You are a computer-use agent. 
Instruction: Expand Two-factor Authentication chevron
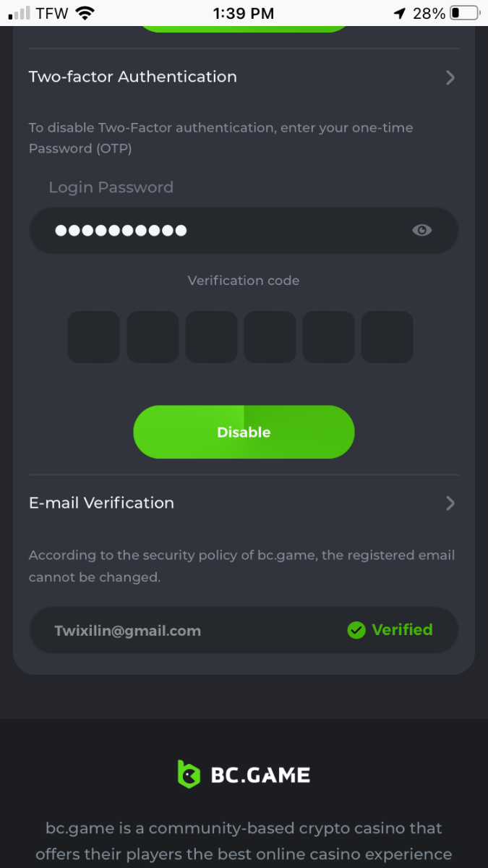(x=450, y=77)
